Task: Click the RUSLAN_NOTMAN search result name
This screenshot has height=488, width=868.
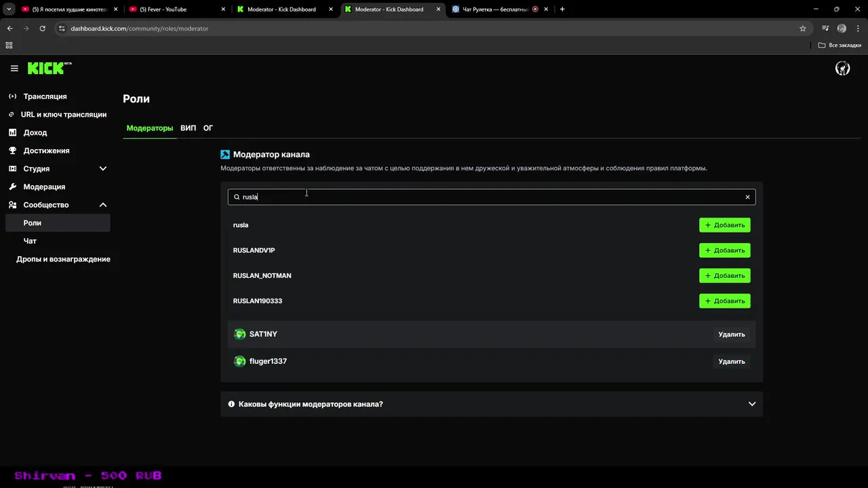Action: pos(262,276)
